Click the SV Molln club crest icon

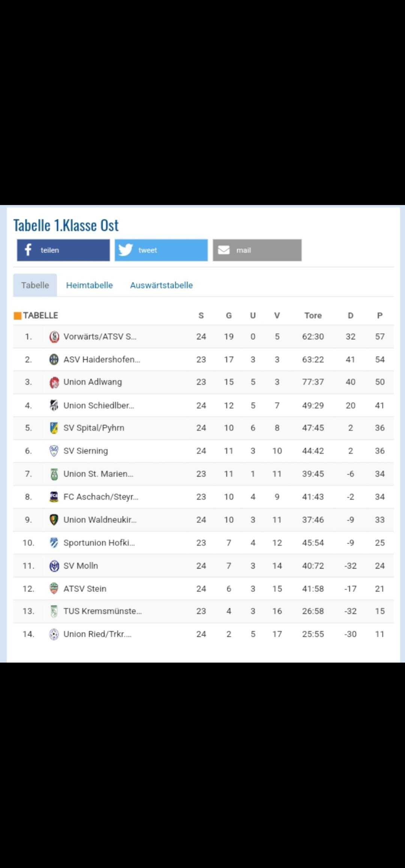(54, 566)
